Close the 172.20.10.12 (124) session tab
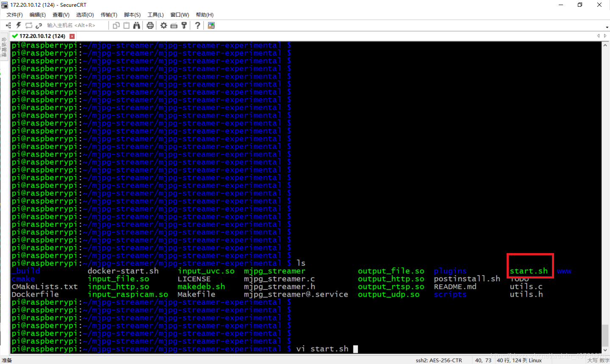This screenshot has height=364, width=610. [72, 36]
